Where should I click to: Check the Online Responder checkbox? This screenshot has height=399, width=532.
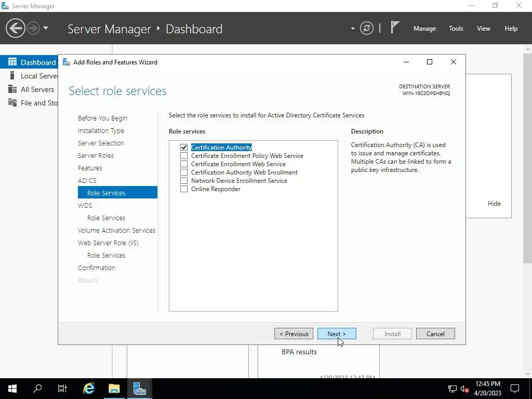coord(184,189)
